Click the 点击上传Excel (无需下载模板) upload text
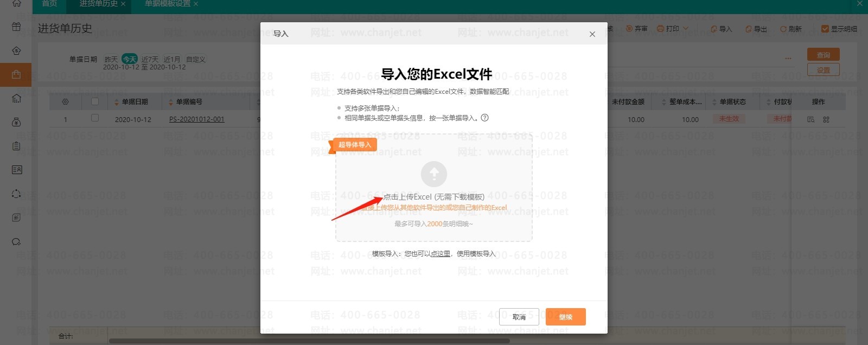 coord(434,197)
